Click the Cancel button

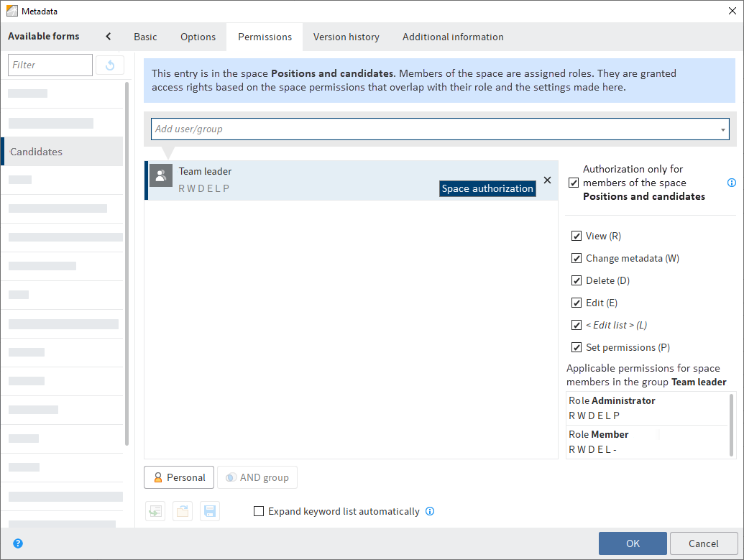click(x=703, y=543)
